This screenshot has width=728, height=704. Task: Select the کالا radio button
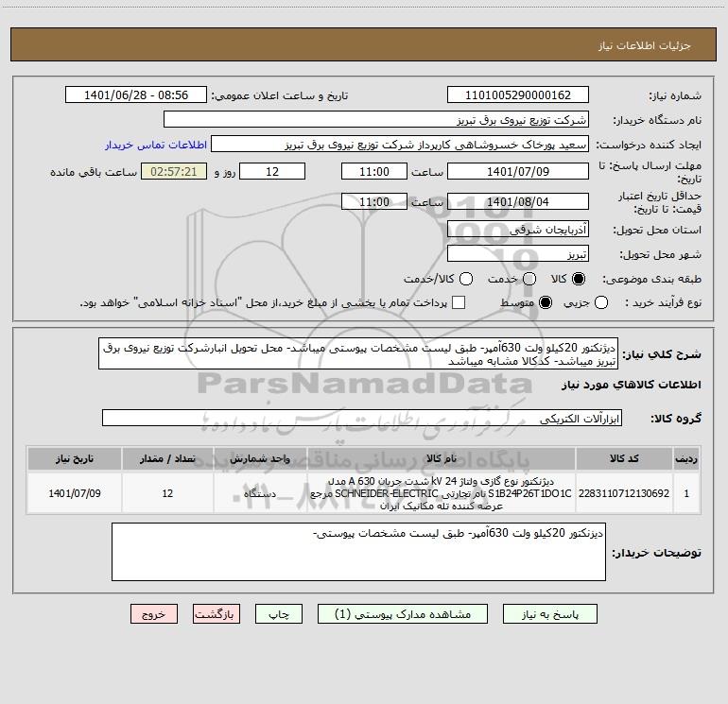tap(579, 279)
